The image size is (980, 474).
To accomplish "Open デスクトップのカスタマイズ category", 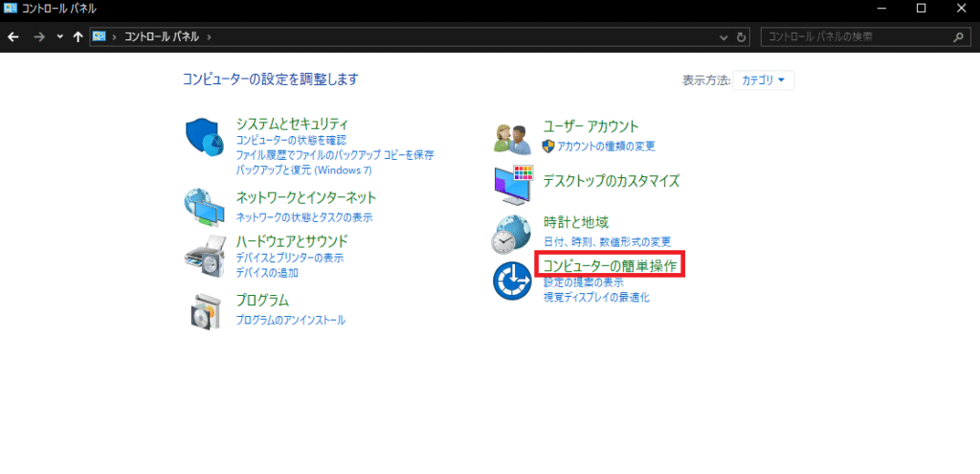I will (x=611, y=181).
